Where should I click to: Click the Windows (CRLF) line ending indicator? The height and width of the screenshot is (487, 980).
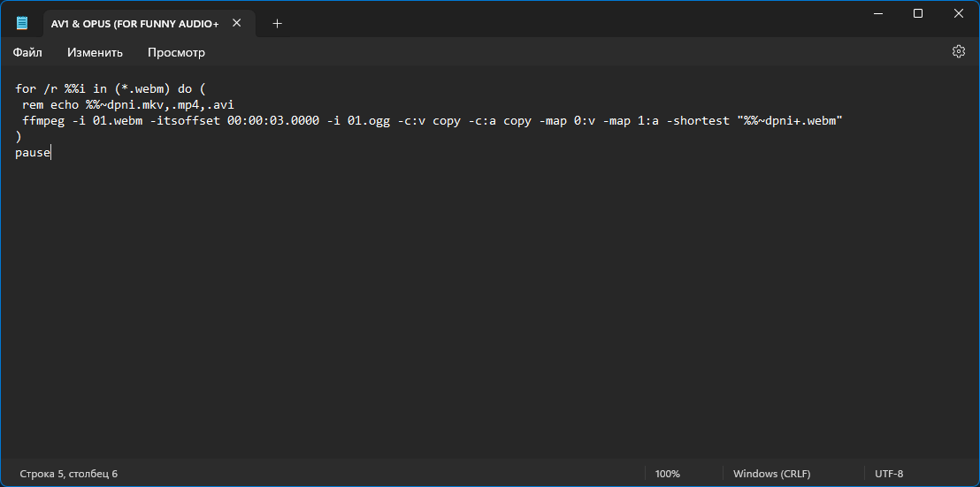coord(772,474)
